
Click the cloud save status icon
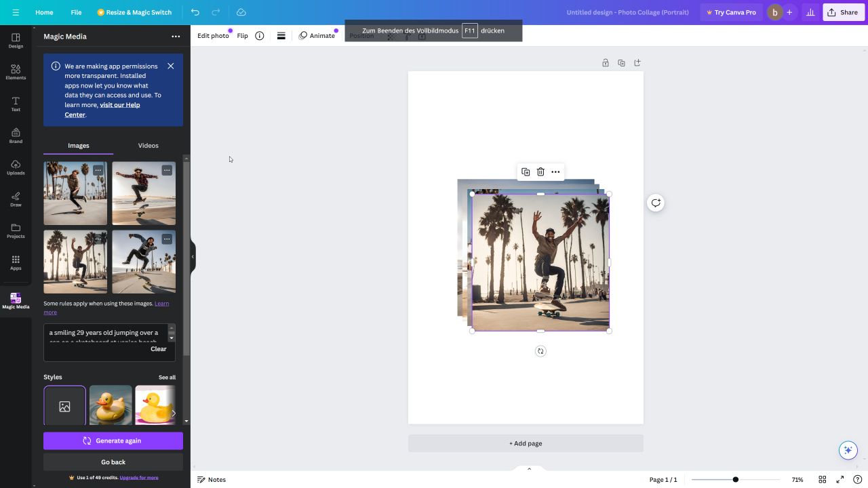coord(241,12)
